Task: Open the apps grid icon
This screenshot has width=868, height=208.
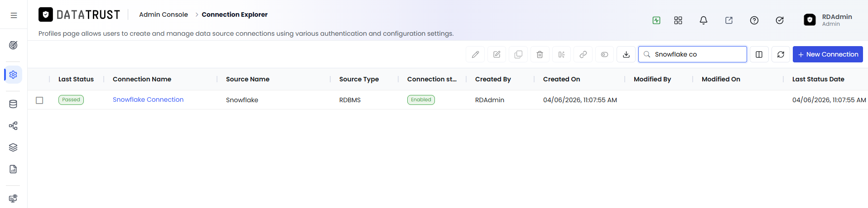Action: pyautogui.click(x=678, y=20)
